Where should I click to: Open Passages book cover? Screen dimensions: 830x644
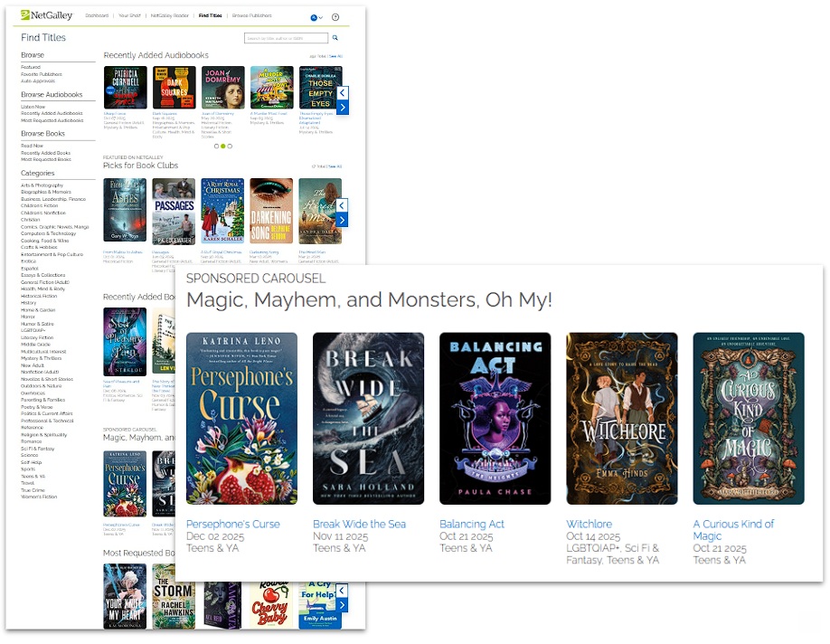(174, 212)
